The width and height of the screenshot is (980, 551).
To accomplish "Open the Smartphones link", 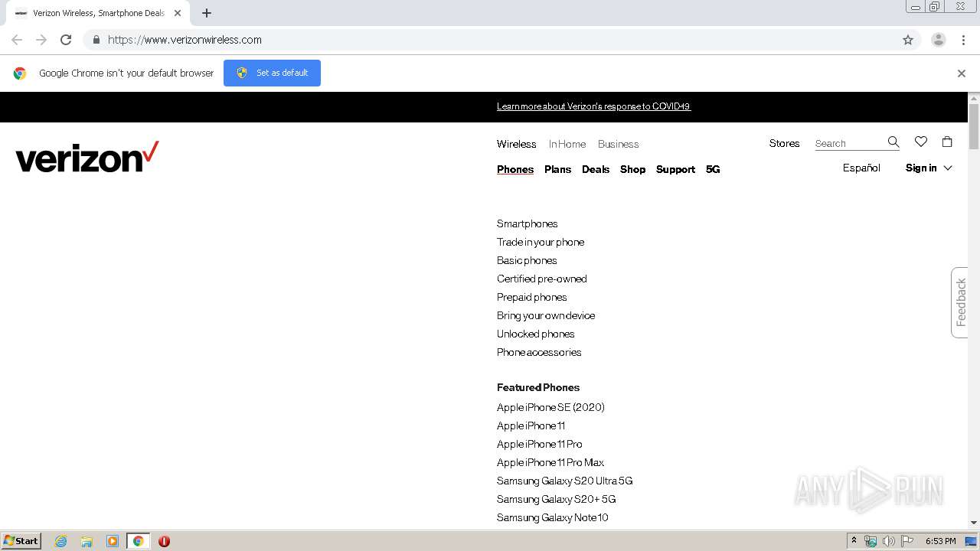I will pos(527,223).
